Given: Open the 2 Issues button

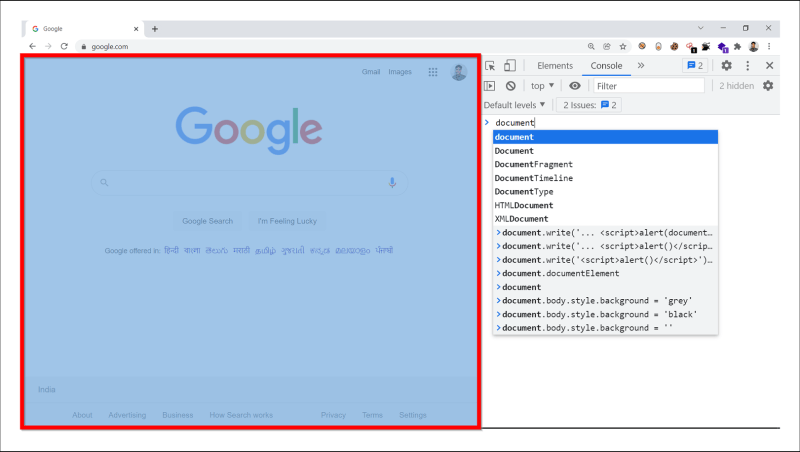Looking at the screenshot, I should (x=589, y=105).
